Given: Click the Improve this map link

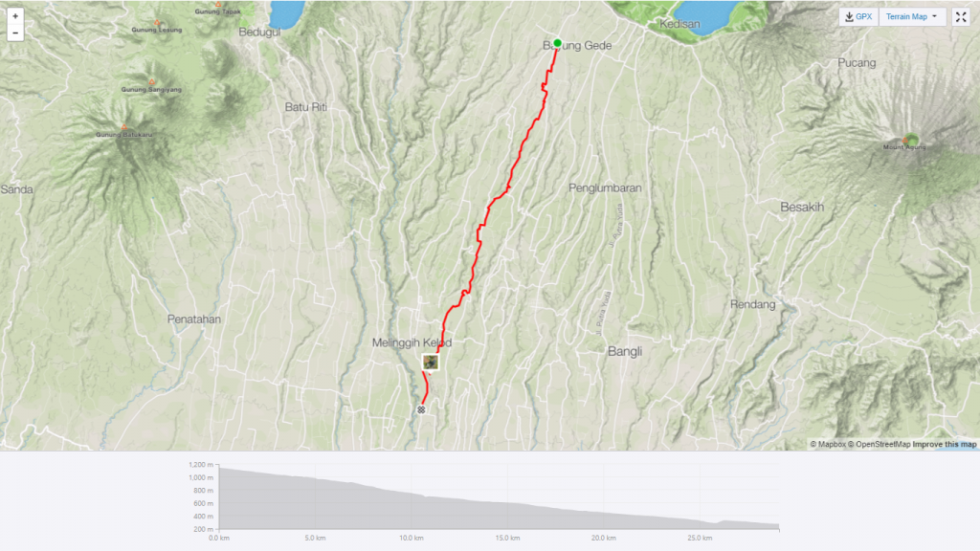Looking at the screenshot, I should [945, 444].
